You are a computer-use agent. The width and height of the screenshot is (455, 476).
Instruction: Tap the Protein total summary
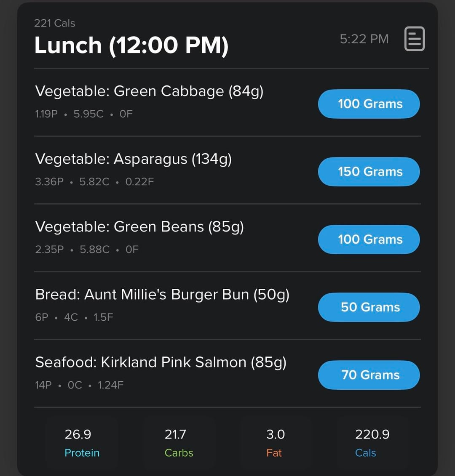tap(82, 443)
